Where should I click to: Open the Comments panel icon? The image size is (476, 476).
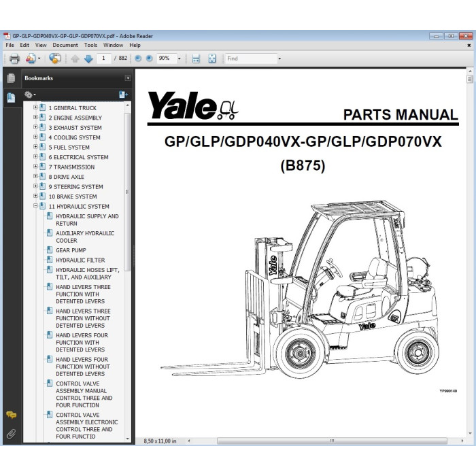click(x=12, y=415)
